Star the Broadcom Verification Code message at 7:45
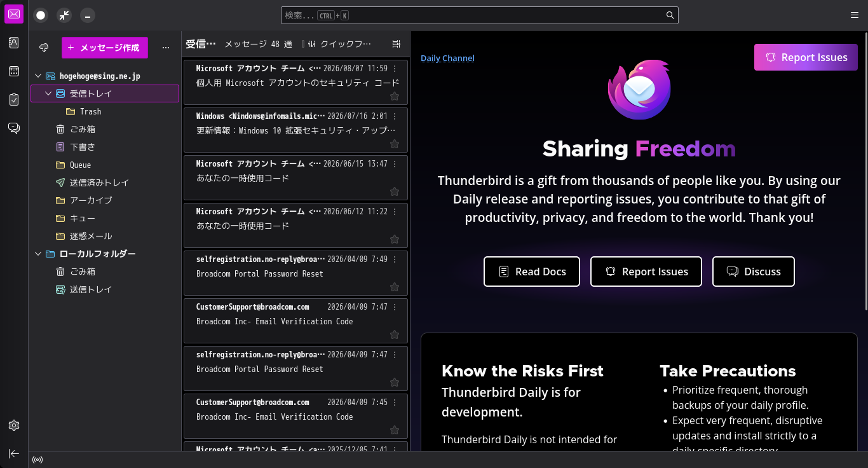This screenshot has width=868, height=468. click(x=395, y=430)
